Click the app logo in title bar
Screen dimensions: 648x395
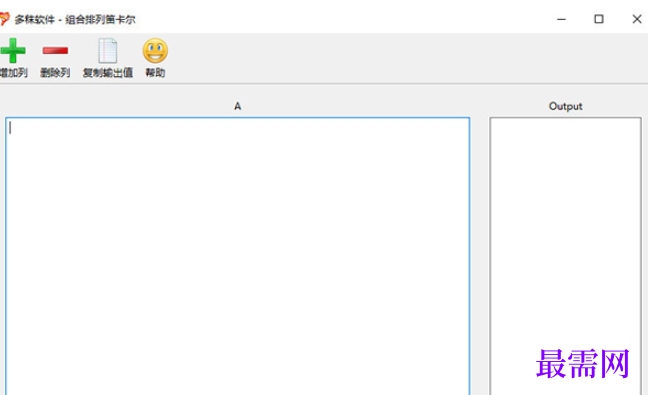4,19
